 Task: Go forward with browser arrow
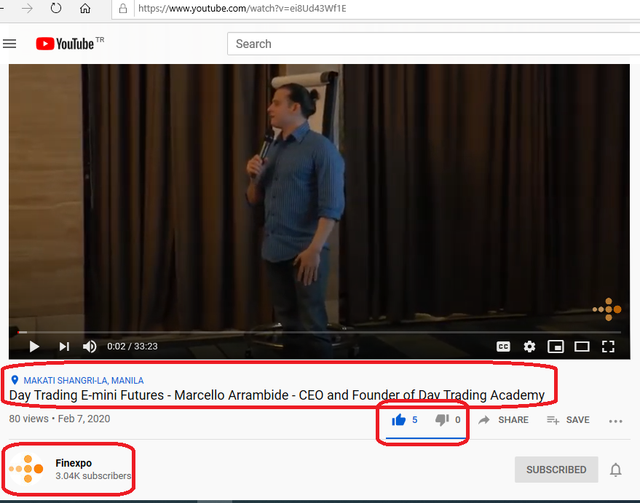tap(27, 8)
